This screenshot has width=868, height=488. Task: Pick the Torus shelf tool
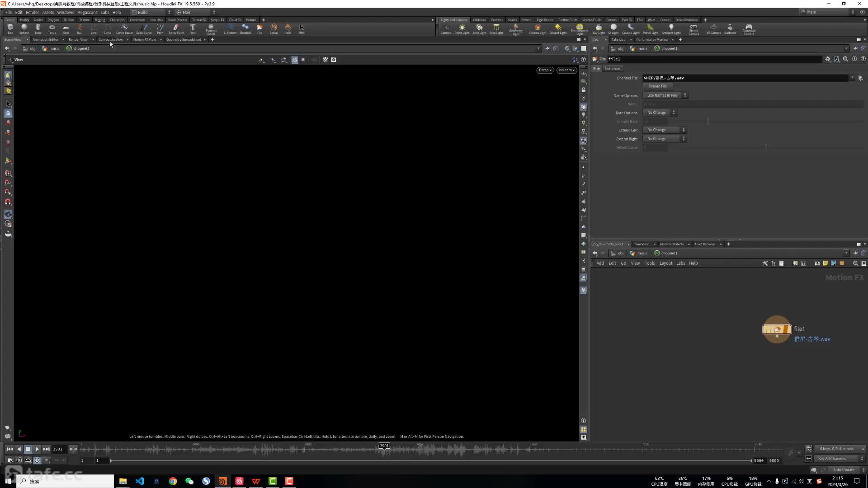pos(52,29)
